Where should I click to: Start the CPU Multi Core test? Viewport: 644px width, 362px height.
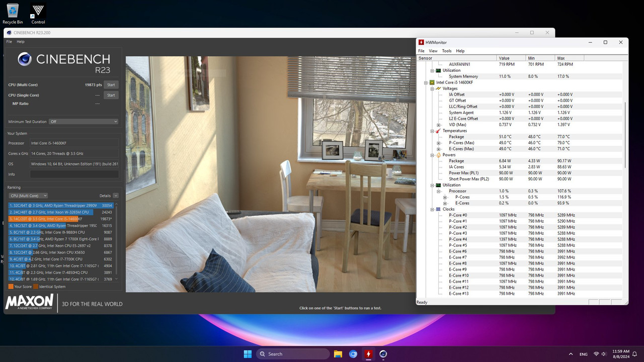[111, 85]
